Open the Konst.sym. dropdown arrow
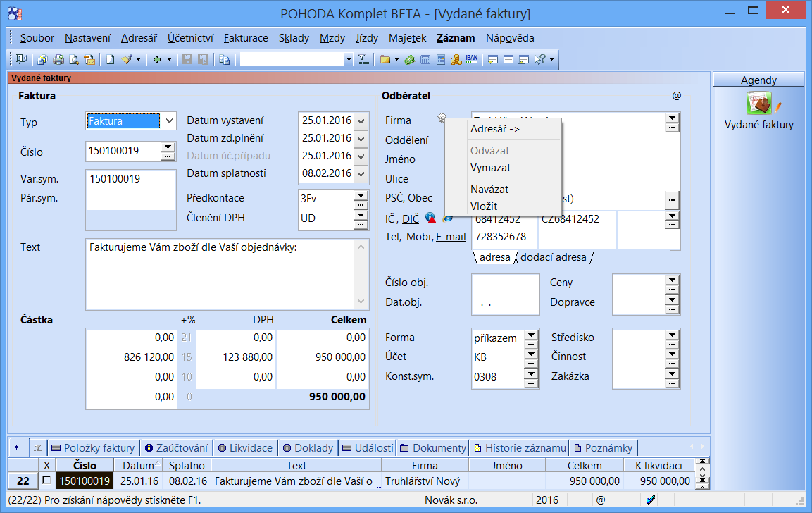Viewport: 812px width, 513px height. tap(531, 373)
